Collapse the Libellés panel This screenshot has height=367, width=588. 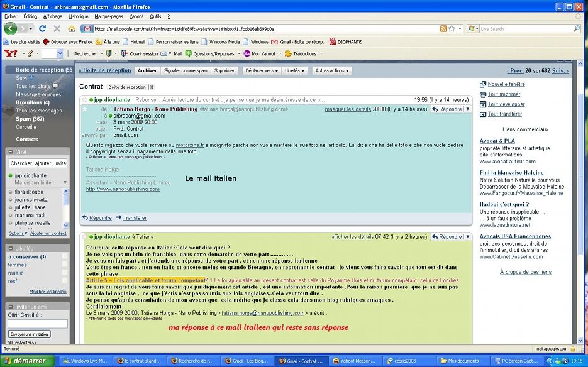(x=11, y=248)
